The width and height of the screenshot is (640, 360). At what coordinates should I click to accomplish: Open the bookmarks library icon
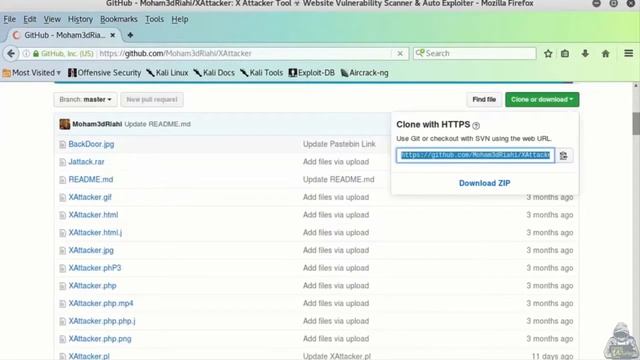click(x=565, y=53)
